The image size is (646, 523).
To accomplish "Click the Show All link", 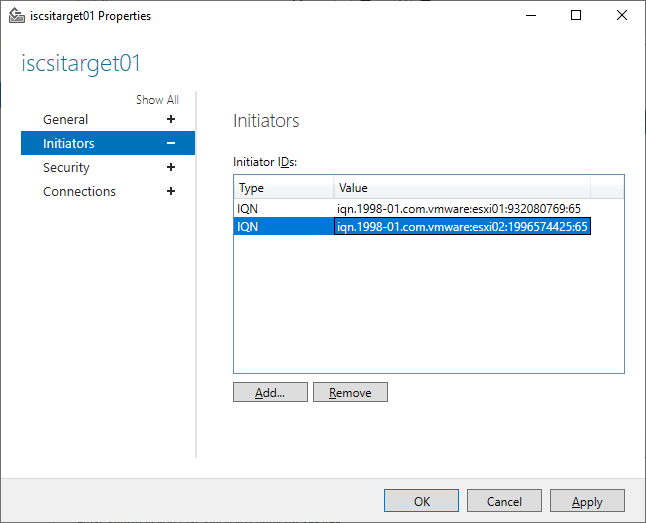I will (157, 100).
